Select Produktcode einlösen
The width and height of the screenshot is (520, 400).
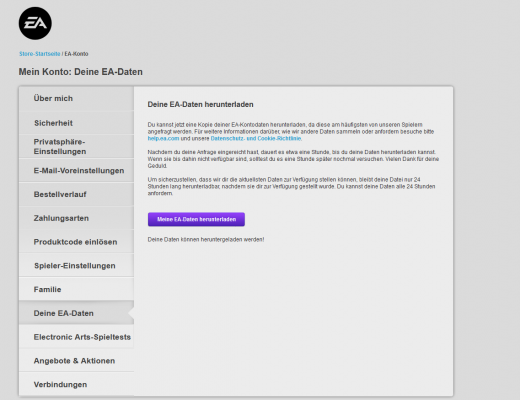[76, 242]
